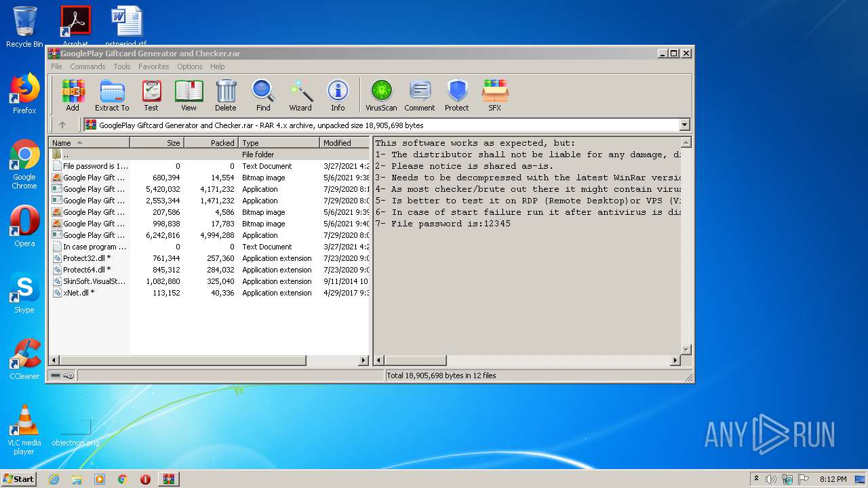Image resolution: width=868 pixels, height=488 pixels.
Task: Open Opera desktop shortcut
Action: point(24,226)
